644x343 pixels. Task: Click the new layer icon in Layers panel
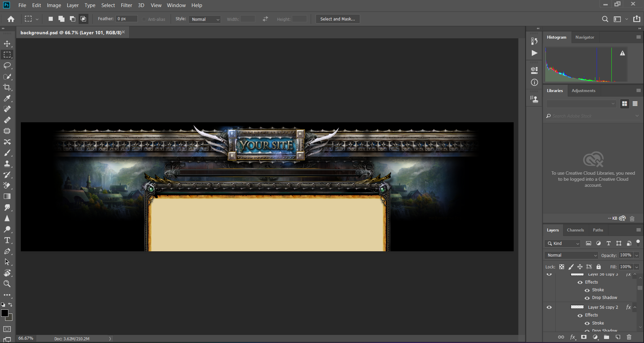[x=618, y=337]
